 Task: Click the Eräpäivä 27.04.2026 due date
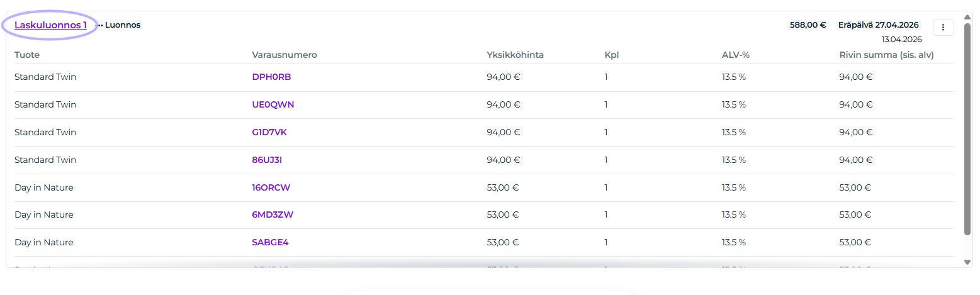tap(878, 25)
